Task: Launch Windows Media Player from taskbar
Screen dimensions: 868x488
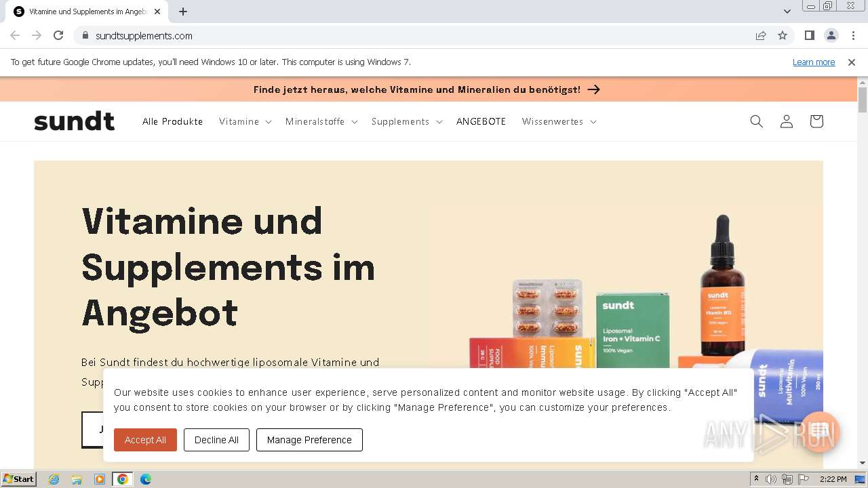Action: (x=100, y=479)
